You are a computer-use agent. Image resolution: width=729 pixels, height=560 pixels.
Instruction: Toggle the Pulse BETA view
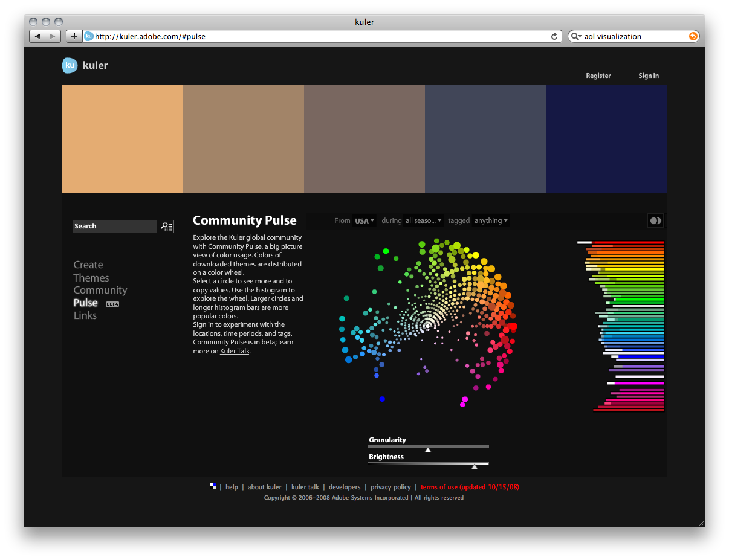coord(85,303)
